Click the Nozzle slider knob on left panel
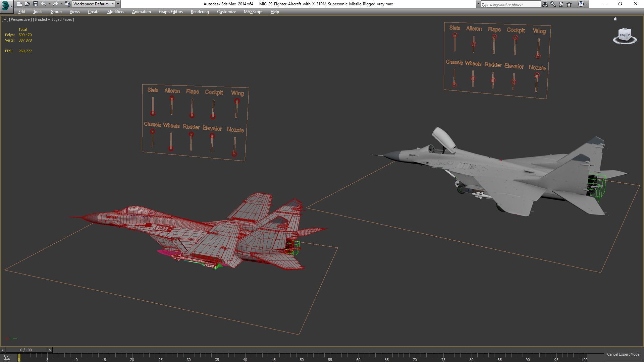This screenshot has height=362, width=644. pyautogui.click(x=234, y=154)
